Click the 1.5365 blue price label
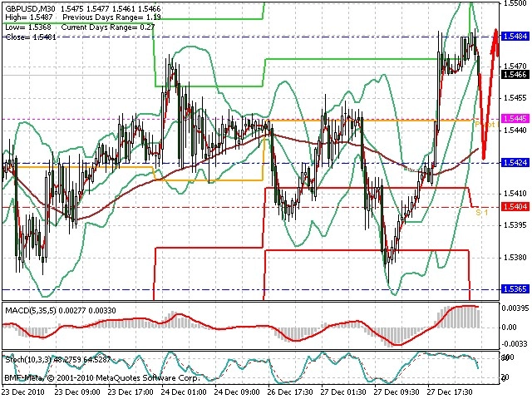532x399 pixels. tap(515, 289)
